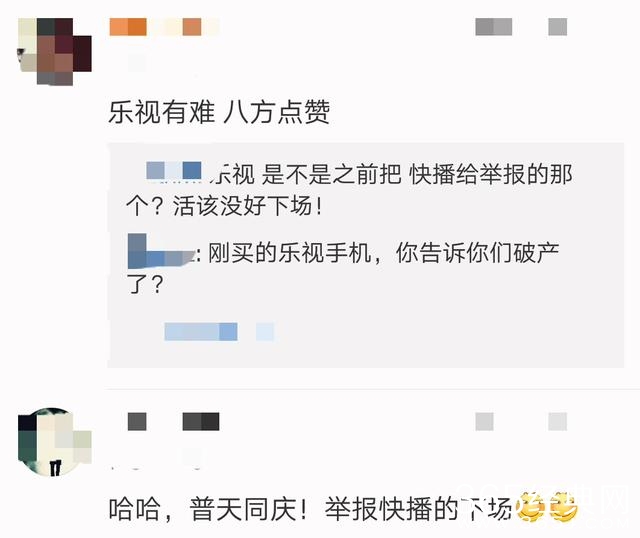
Task: Select the comment text 乐视有难 八方点赞
Action: 219,111
